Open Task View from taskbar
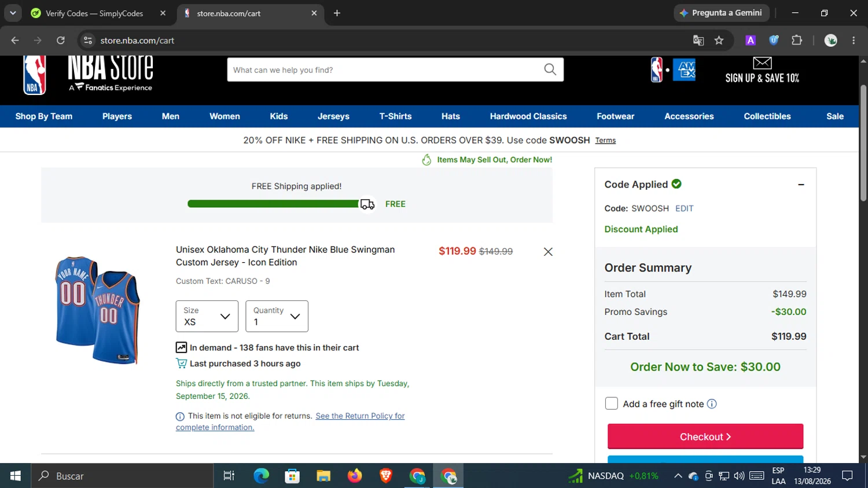Screen dimensions: 868x488 [x=229, y=476]
